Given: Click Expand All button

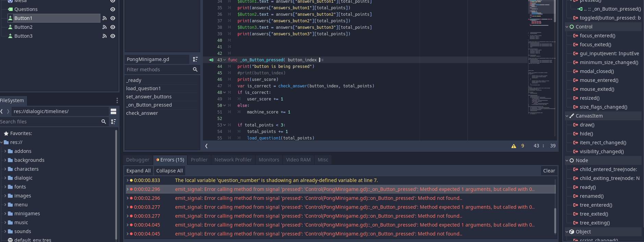Looking at the screenshot, I should pyautogui.click(x=138, y=171).
